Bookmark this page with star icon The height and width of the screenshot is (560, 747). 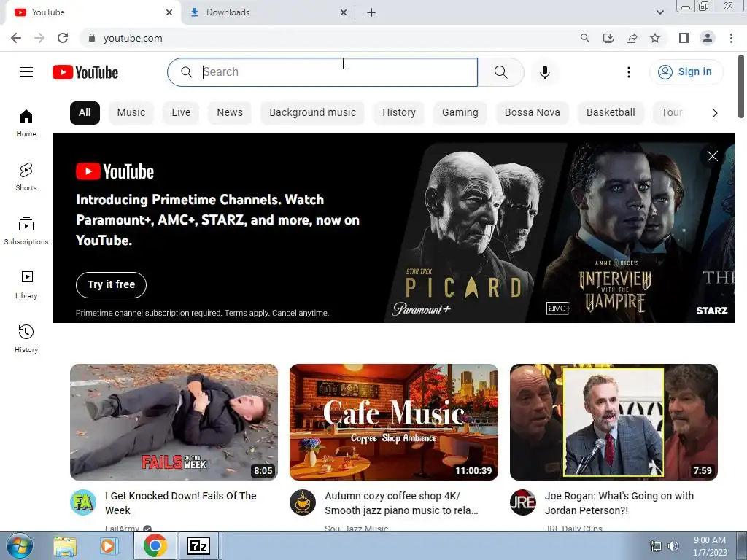pyautogui.click(x=655, y=38)
